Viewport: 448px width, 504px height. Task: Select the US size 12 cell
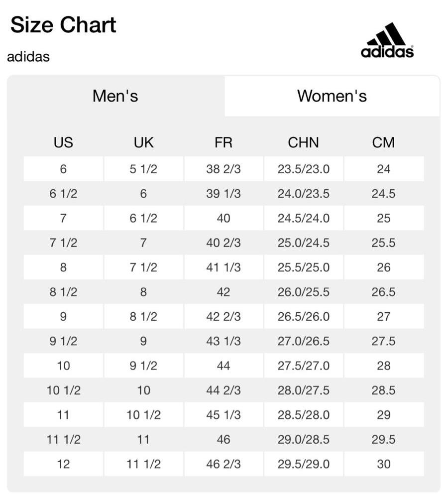(63, 464)
